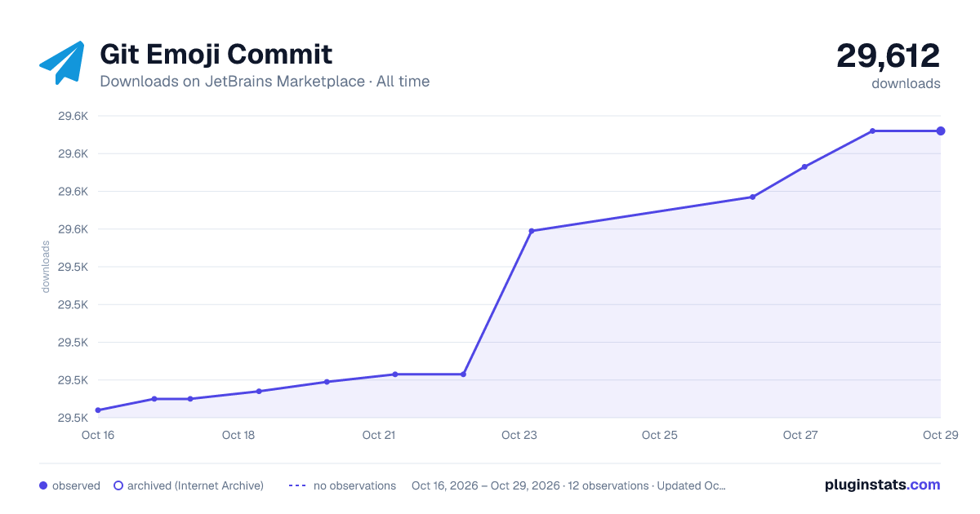Click the Downloads on JetBrains Marketplace subtitle

[265, 82]
